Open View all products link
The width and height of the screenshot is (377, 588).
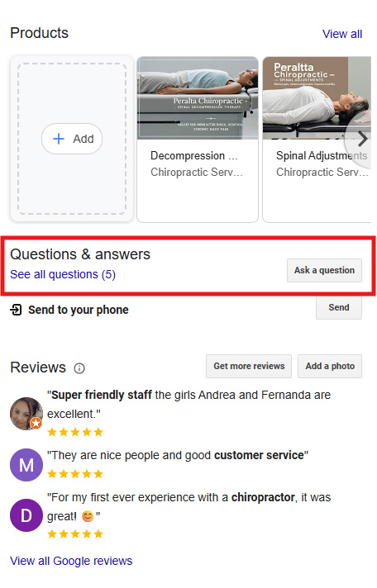(x=342, y=34)
